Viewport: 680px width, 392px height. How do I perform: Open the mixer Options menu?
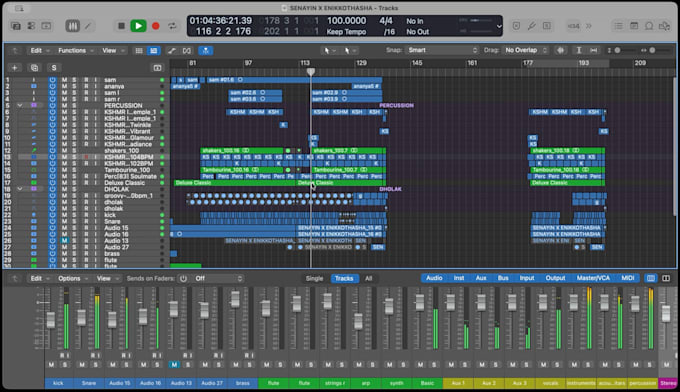72,278
